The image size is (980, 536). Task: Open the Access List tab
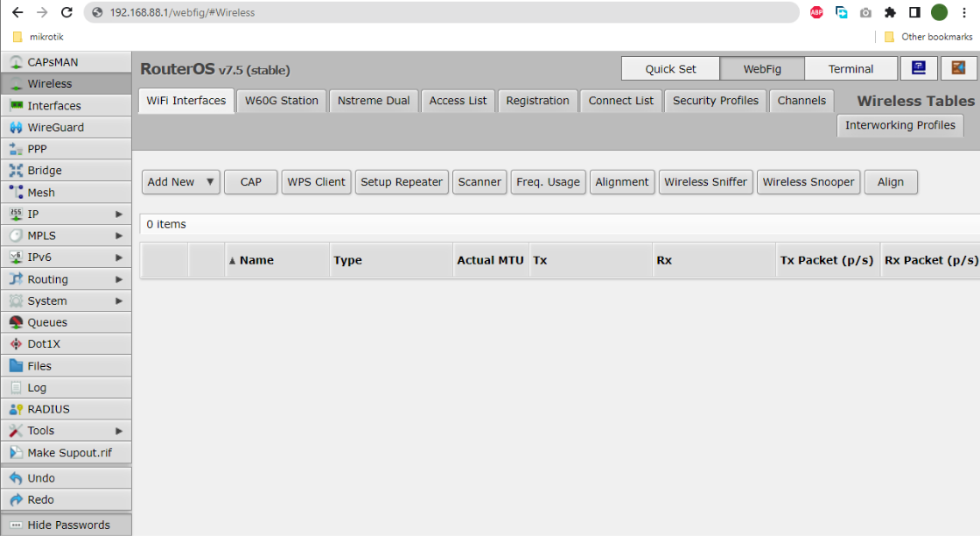point(458,101)
